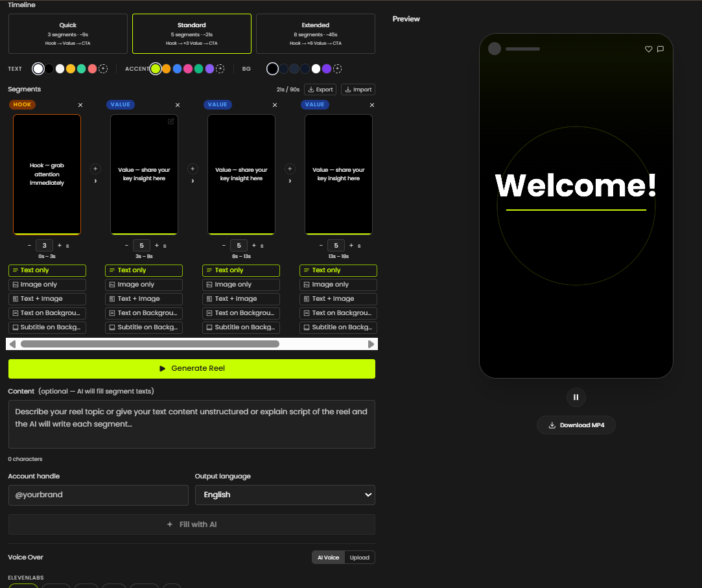Add segment after the first Value card

[x=193, y=169]
